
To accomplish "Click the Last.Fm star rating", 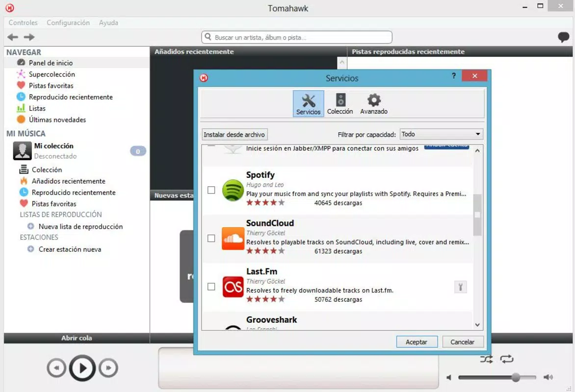I will (265, 299).
